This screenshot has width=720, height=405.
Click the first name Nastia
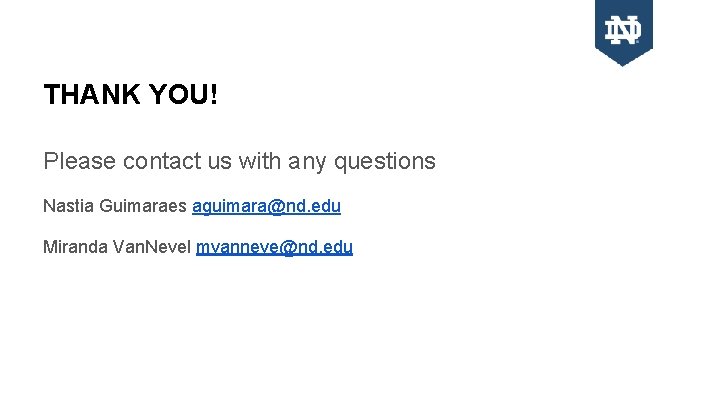66,206
